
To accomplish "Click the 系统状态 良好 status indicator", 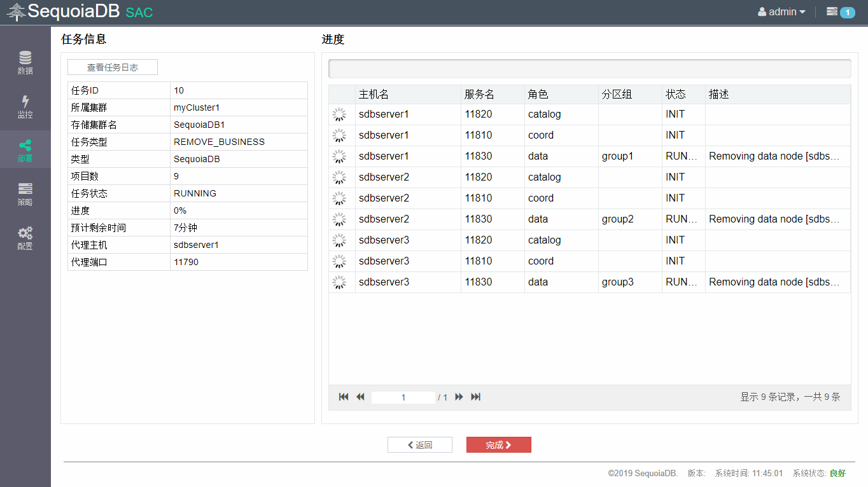I will coord(819,474).
